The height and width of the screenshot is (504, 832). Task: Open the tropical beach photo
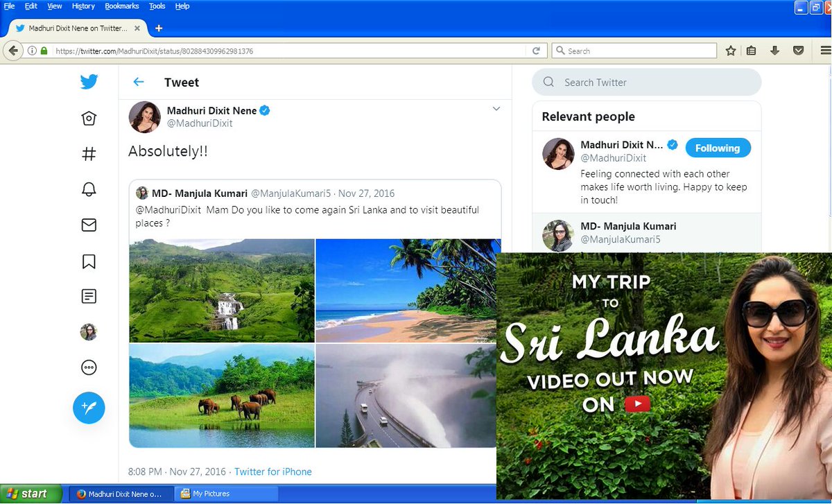point(408,290)
